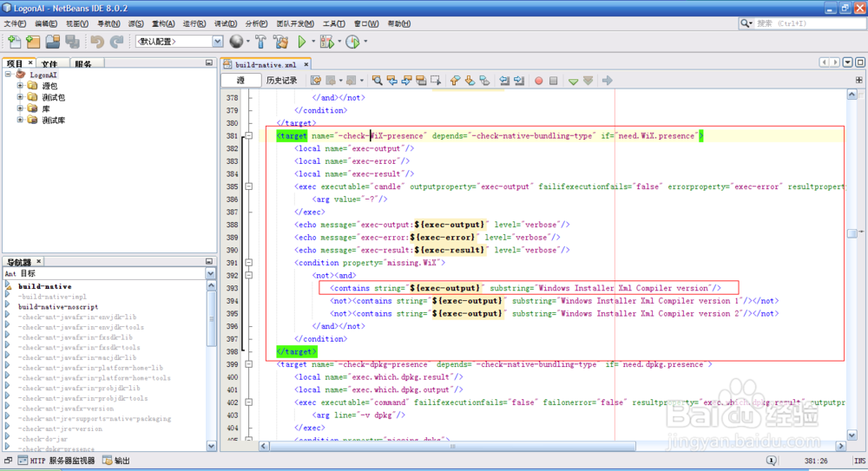Select the build-native.xml editor tab
The width and height of the screenshot is (868, 471).
tap(266, 64)
